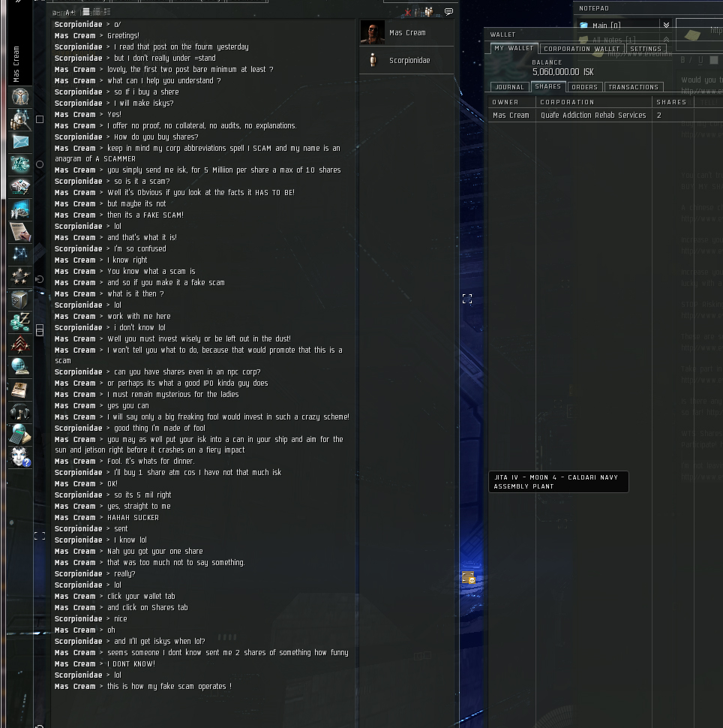Click the circular arrow icon beside sidebar
723x728 pixels.
[40, 279]
